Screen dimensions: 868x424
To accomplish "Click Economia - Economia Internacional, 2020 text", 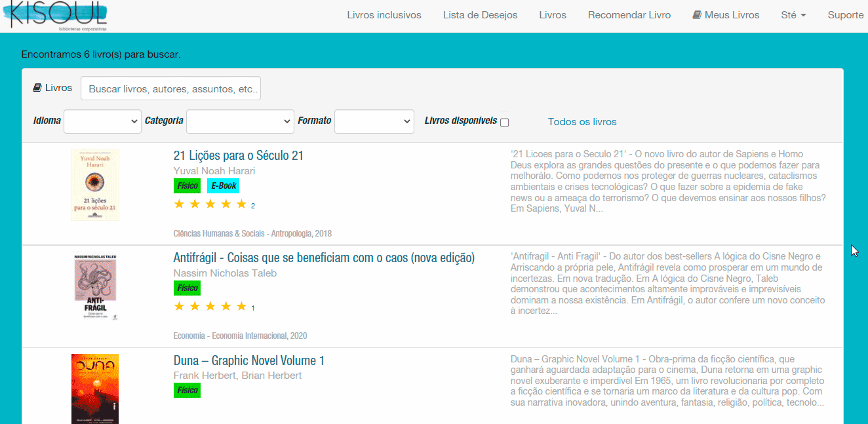I will tap(240, 336).
